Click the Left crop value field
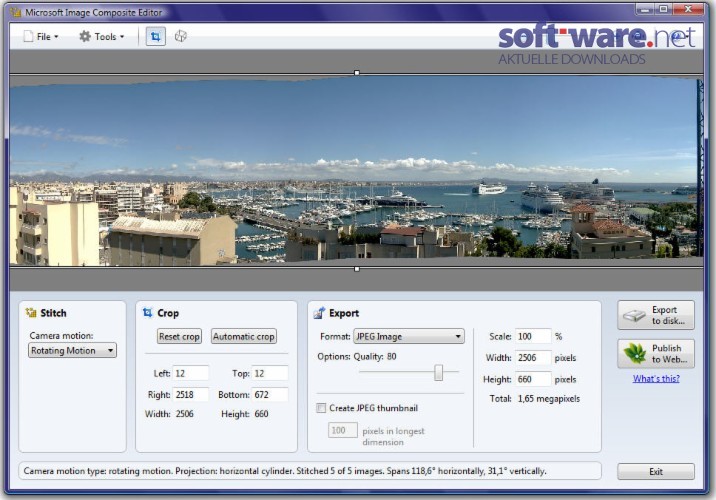Image resolution: width=716 pixels, height=500 pixels. (x=190, y=373)
